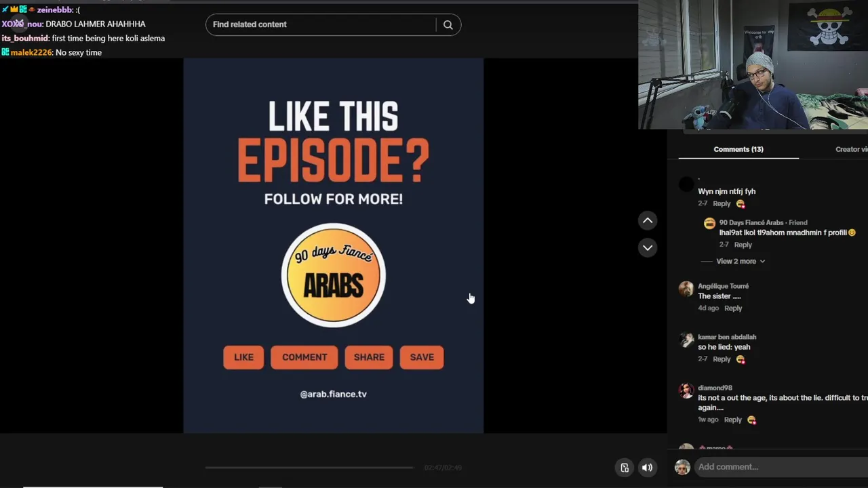Viewport: 868px width, 488px height.
Task: Open kamar ben abdallah's profile avatar
Action: pos(686,340)
